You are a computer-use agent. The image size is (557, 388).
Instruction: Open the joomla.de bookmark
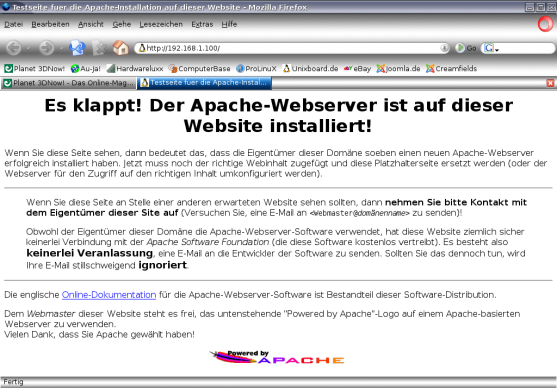pos(399,69)
